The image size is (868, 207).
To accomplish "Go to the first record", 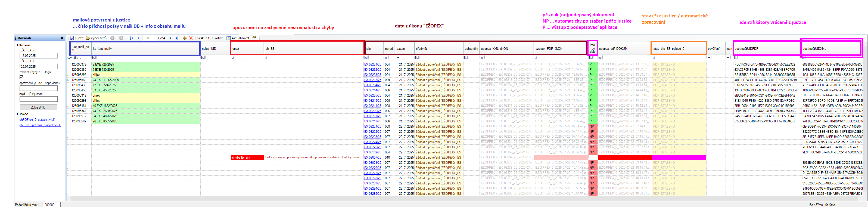I will [131, 38].
